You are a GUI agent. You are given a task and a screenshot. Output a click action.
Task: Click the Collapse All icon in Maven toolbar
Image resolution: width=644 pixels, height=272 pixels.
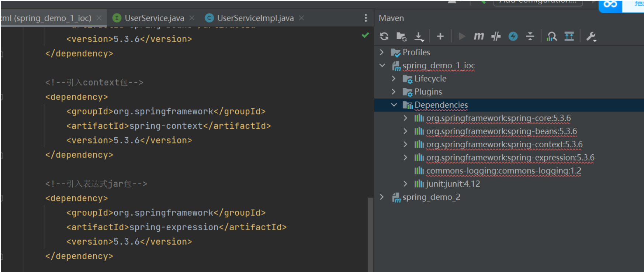point(530,36)
